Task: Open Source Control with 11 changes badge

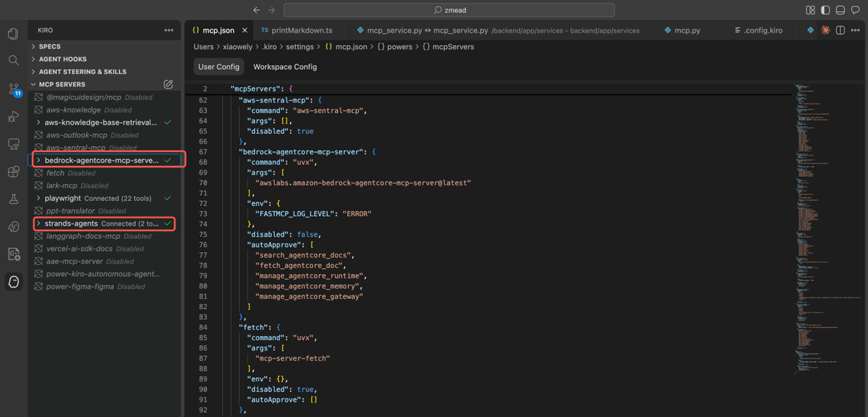Action: (x=14, y=89)
